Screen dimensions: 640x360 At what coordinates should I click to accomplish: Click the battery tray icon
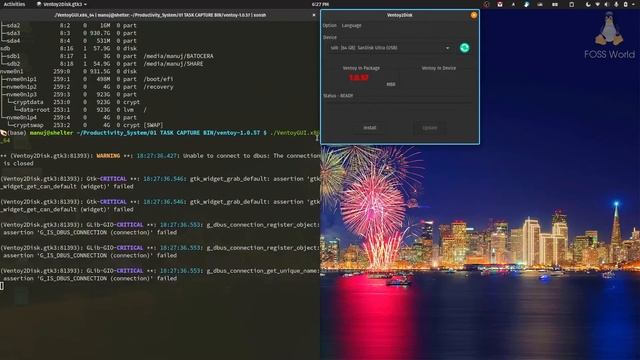pyautogui.click(x=625, y=4)
